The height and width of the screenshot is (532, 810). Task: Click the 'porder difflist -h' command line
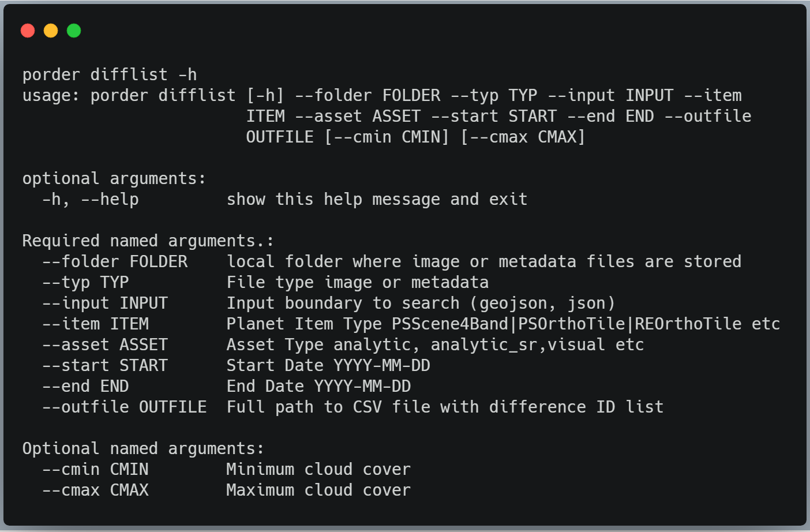click(110, 74)
